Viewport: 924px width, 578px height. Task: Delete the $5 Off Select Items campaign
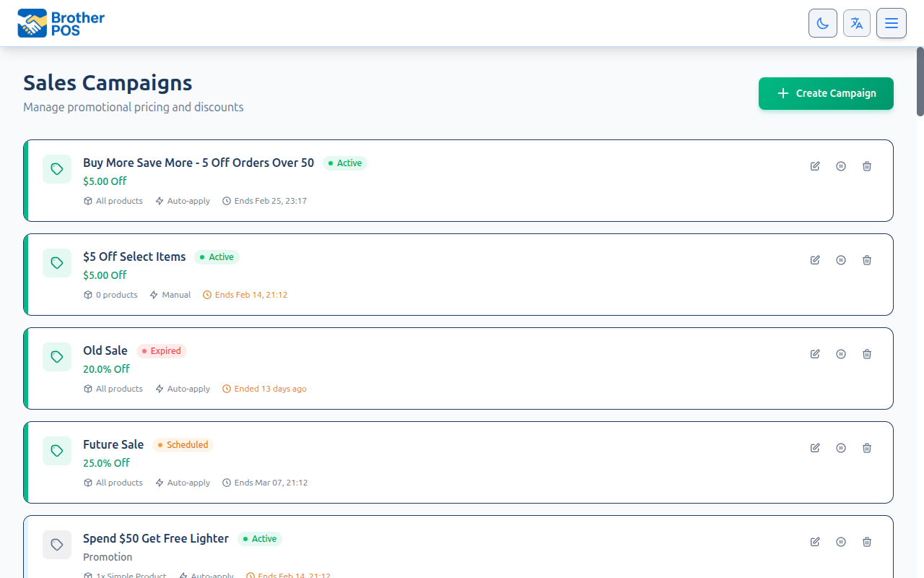tap(867, 260)
